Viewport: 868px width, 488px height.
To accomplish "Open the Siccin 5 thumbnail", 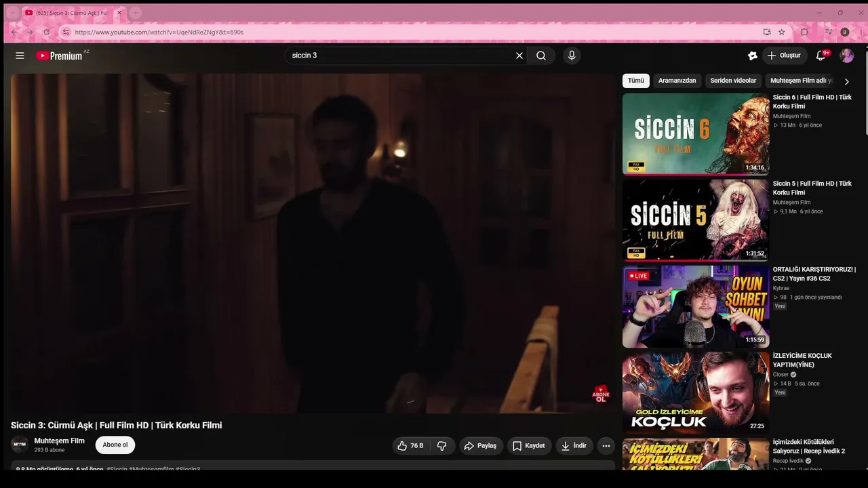I will point(696,220).
